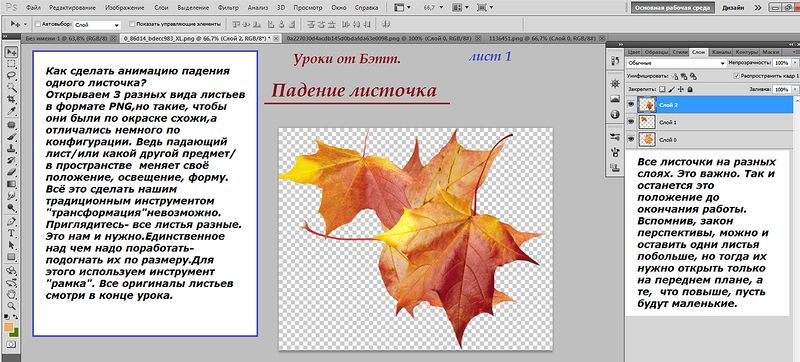Hide layer Слой 1 with eye icon

coord(631,122)
